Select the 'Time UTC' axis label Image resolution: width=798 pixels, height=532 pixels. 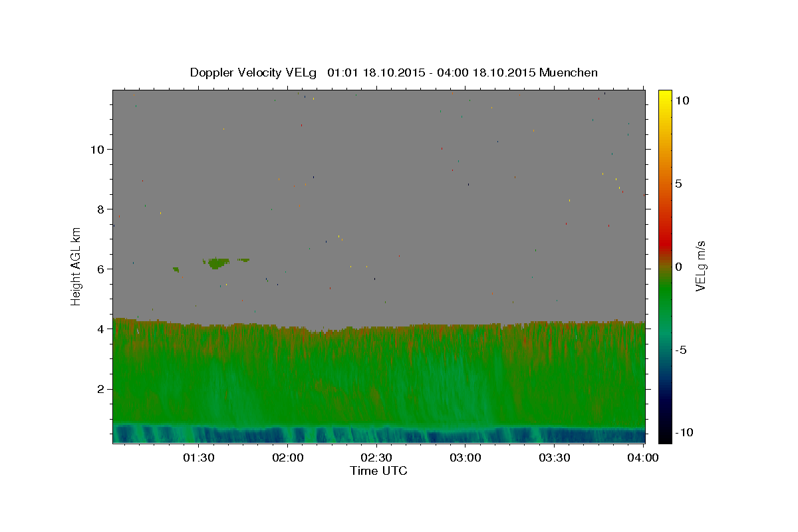(x=378, y=471)
